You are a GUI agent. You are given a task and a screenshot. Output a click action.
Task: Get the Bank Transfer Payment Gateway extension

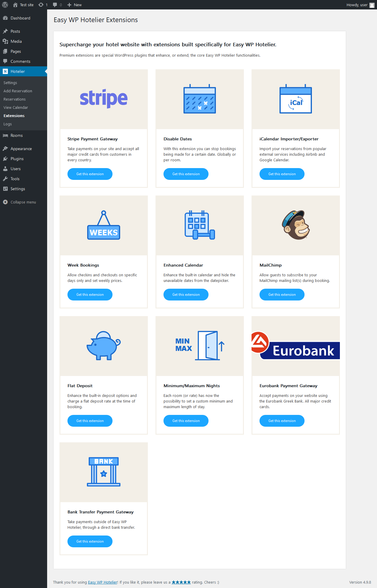pyautogui.click(x=90, y=541)
